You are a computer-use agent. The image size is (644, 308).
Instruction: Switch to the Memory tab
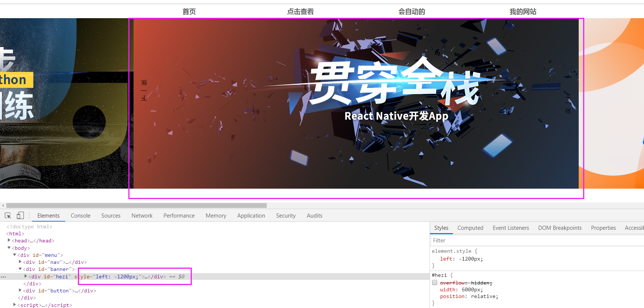coord(216,216)
